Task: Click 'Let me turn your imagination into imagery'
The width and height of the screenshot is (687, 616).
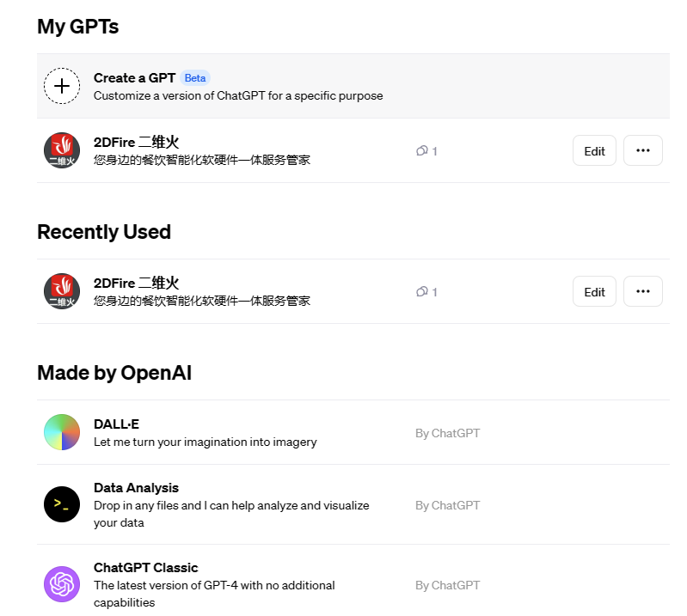Action: 205,442
